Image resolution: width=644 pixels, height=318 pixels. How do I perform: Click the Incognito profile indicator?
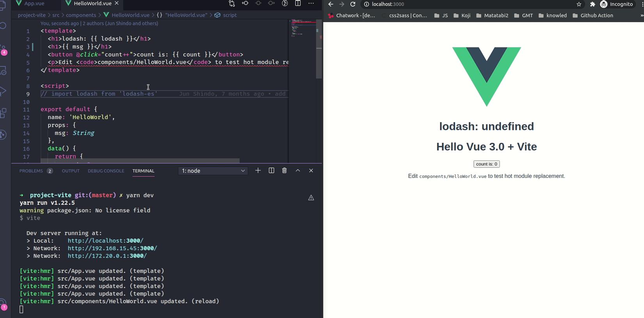point(616,4)
